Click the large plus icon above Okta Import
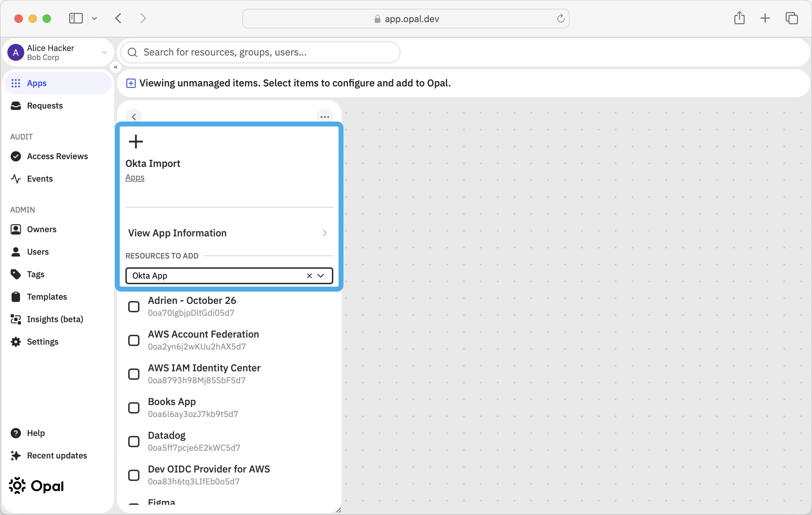This screenshot has height=515, width=812. tap(136, 142)
